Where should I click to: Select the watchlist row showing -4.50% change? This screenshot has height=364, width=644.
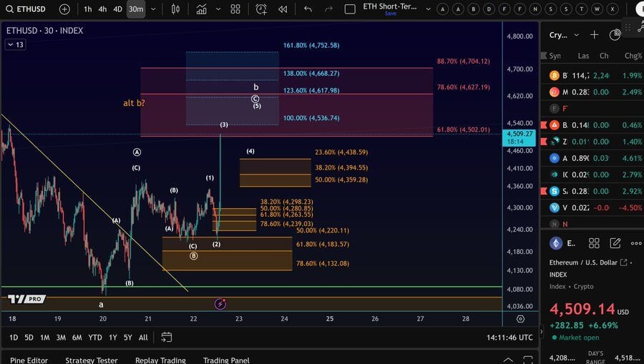click(592, 207)
